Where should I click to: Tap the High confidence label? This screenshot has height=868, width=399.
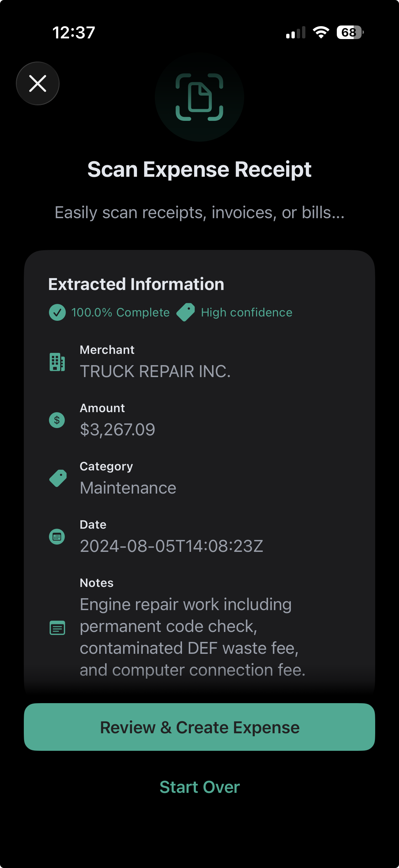[246, 313]
